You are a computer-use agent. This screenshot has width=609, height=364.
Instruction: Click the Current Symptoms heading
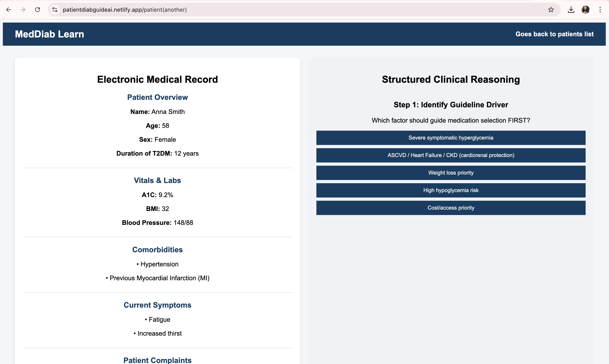click(x=157, y=305)
